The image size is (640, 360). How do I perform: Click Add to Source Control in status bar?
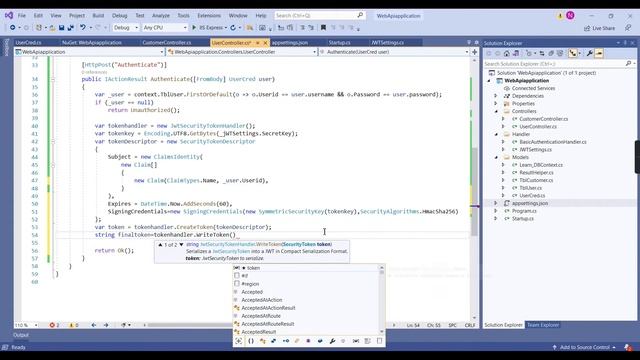pyautogui.click(x=584, y=347)
